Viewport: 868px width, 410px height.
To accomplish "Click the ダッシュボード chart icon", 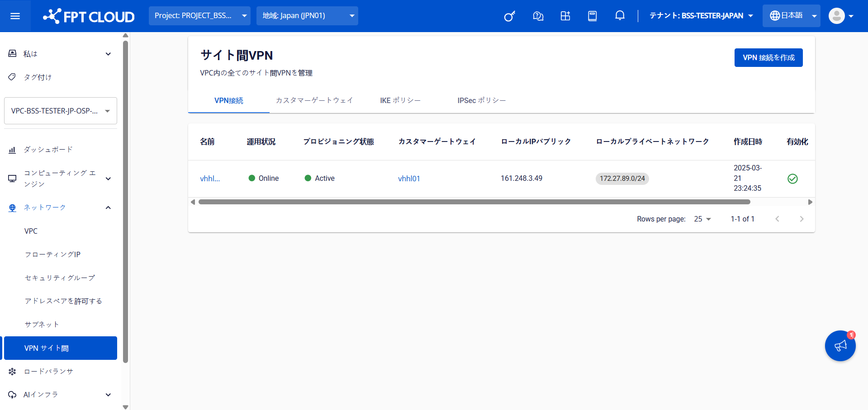I will click(12, 150).
